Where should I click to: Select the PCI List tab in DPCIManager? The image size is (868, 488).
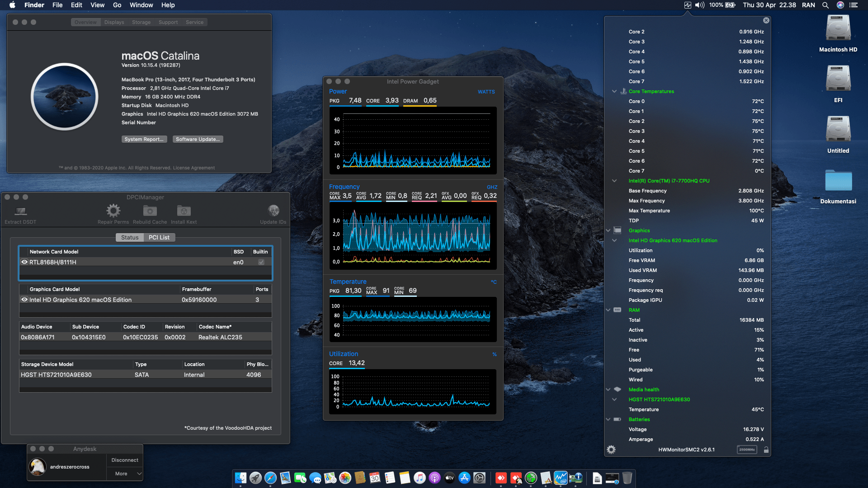point(159,237)
